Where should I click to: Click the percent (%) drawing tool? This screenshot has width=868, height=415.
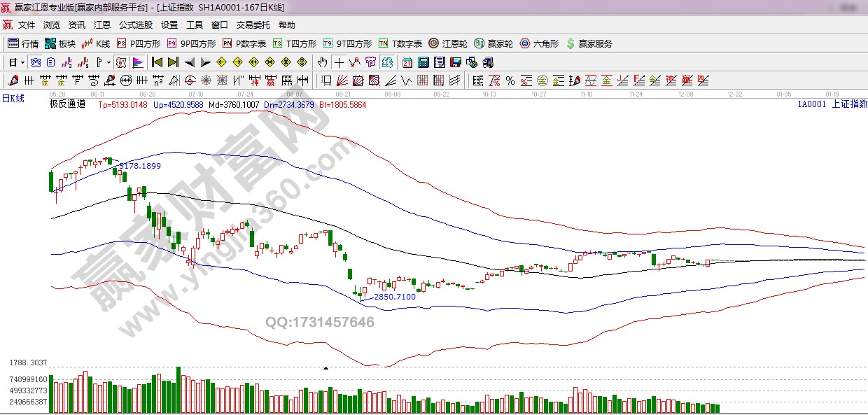point(510,80)
